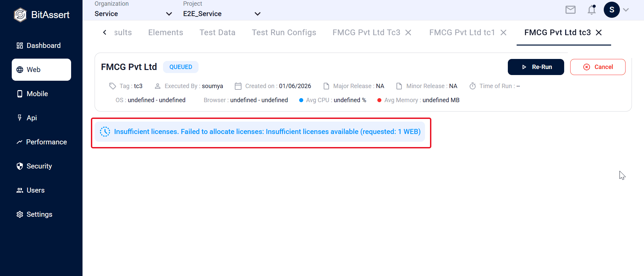This screenshot has height=276, width=644.
Task: Click the clock icon in license message
Action: (105, 132)
